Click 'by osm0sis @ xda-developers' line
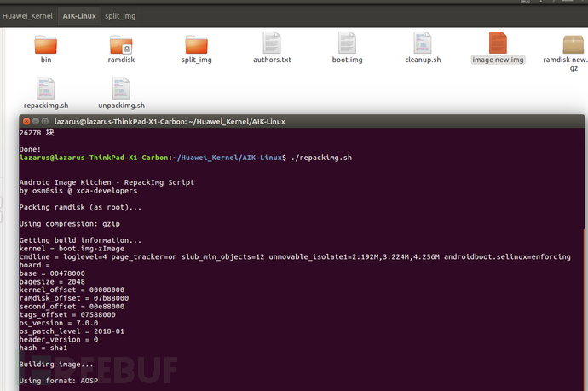 (78, 191)
